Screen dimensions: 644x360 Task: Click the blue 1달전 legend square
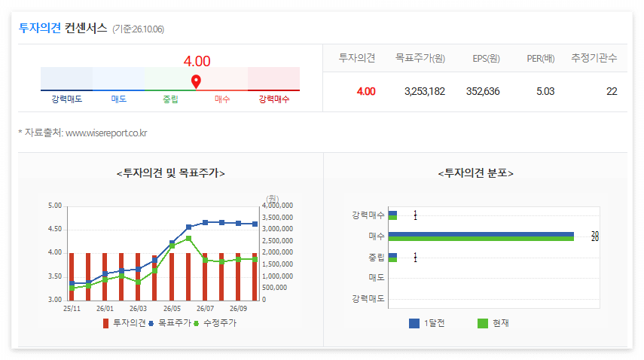pyautogui.click(x=414, y=323)
